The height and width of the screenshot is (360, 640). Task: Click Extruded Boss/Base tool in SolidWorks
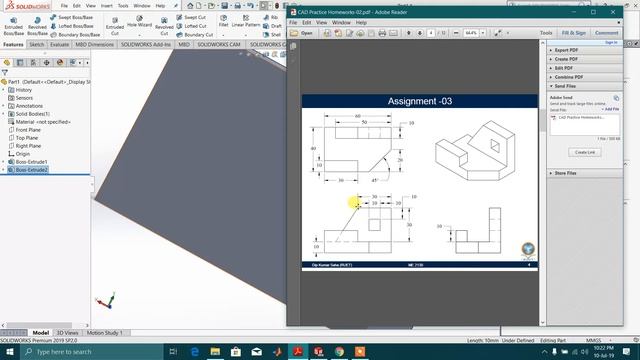[x=13, y=26]
